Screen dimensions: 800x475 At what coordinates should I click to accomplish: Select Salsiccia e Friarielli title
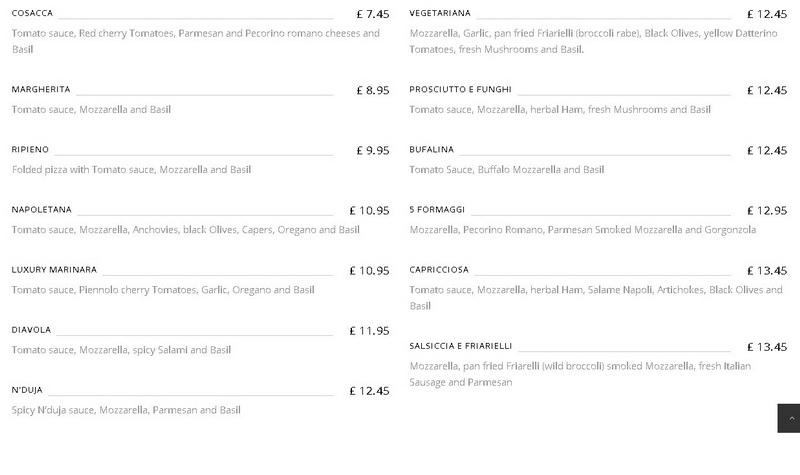click(x=460, y=346)
